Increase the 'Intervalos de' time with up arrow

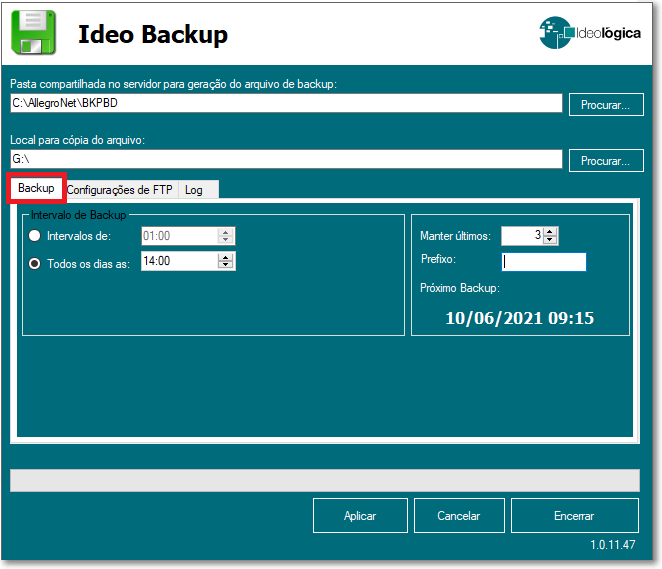point(226,232)
